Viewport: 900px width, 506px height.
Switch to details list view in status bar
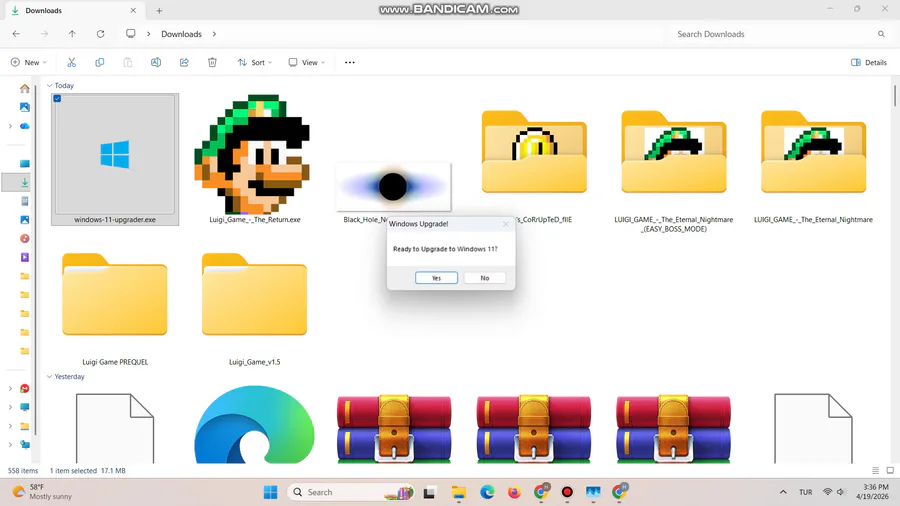tap(875, 470)
